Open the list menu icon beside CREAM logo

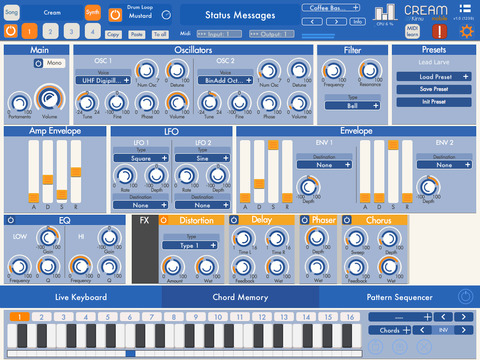pyautogui.click(x=465, y=8)
